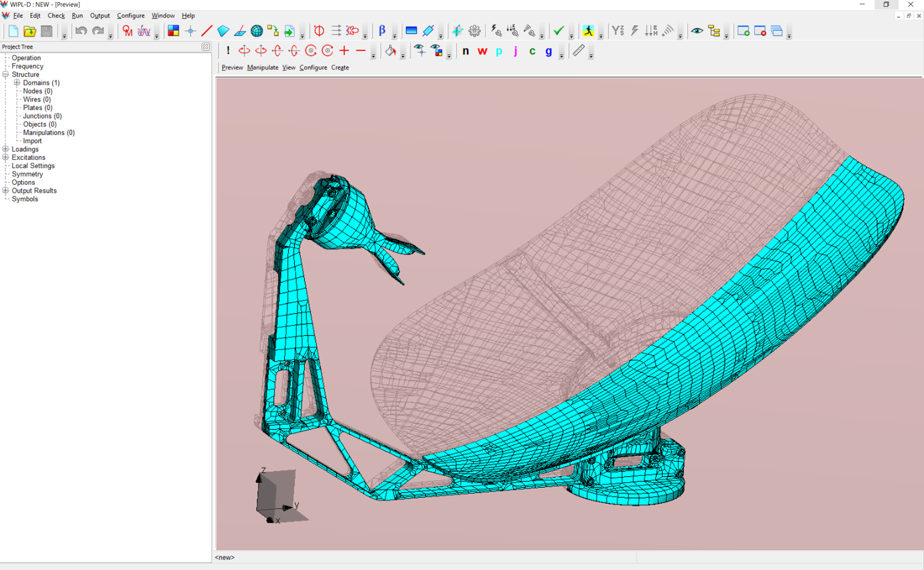Select Symmetry in the Project Tree
The height and width of the screenshot is (570, 924).
pos(27,174)
